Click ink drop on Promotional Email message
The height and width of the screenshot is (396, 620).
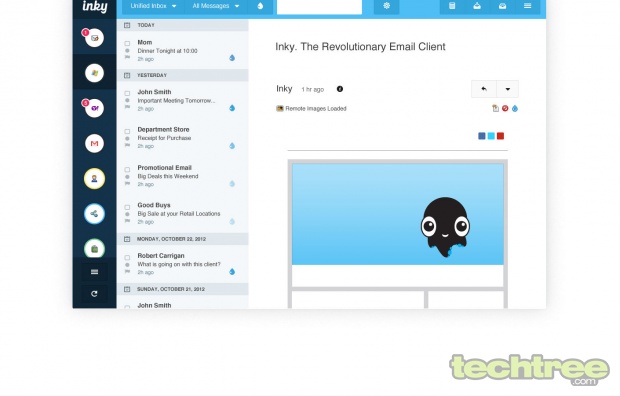pyautogui.click(x=232, y=184)
